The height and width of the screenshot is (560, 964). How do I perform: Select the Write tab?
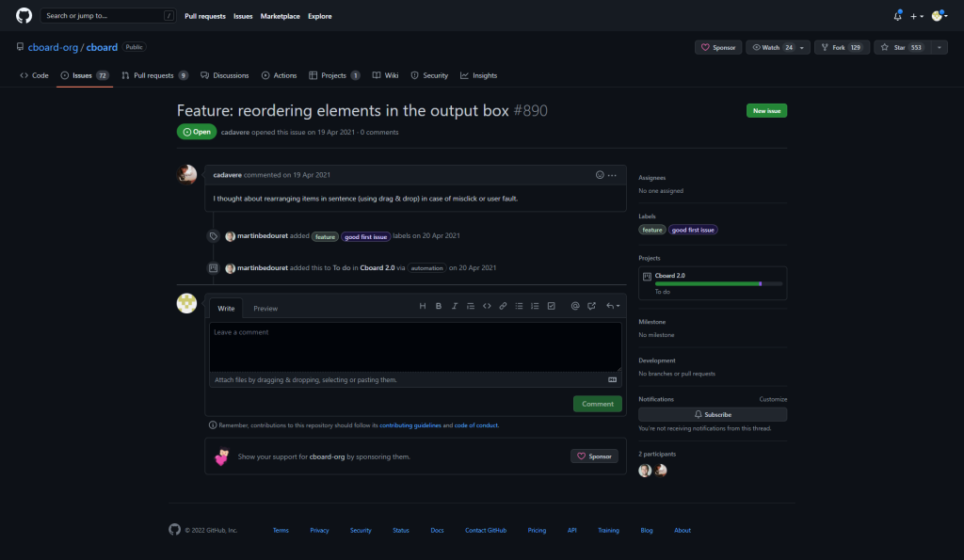226,309
